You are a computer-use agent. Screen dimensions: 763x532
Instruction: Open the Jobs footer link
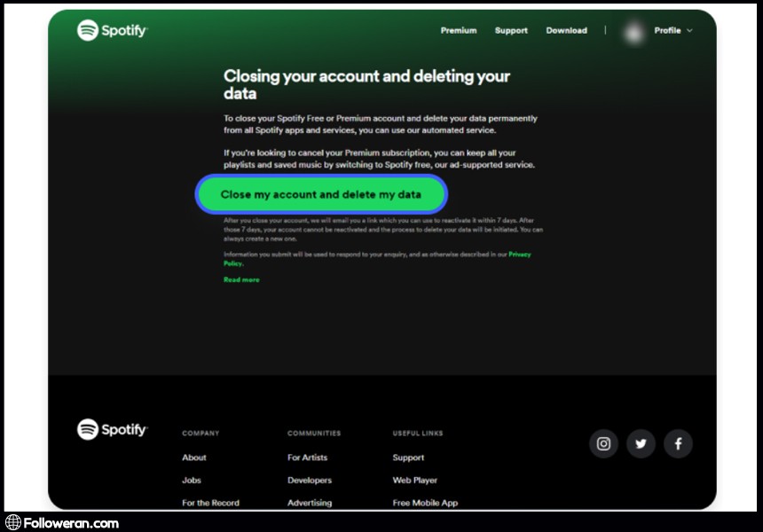click(x=192, y=481)
